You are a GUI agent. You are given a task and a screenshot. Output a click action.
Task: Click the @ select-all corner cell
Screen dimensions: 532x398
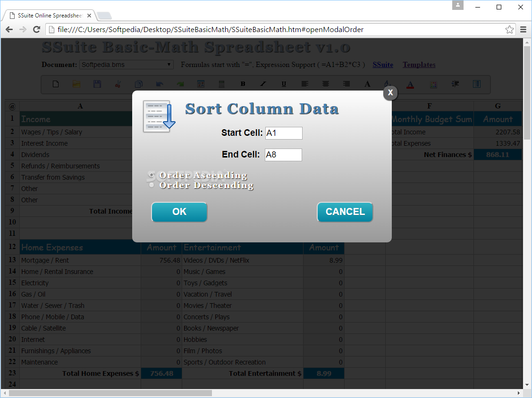pos(12,106)
